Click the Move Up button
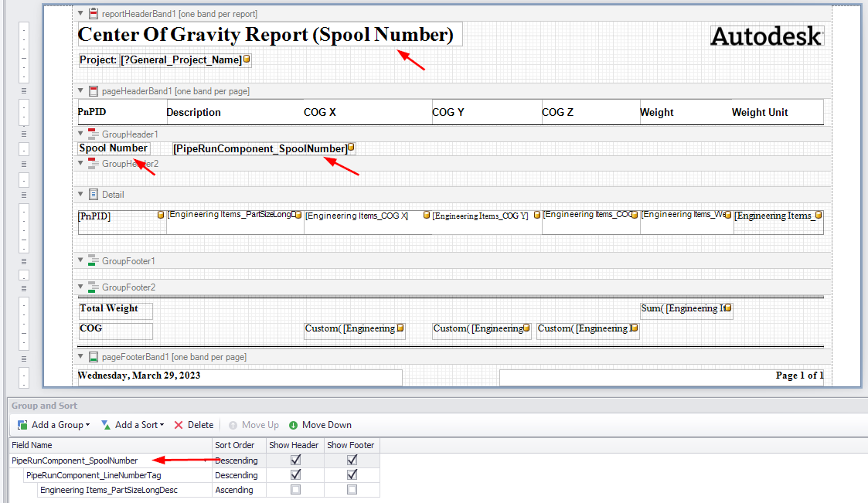 tap(254, 424)
